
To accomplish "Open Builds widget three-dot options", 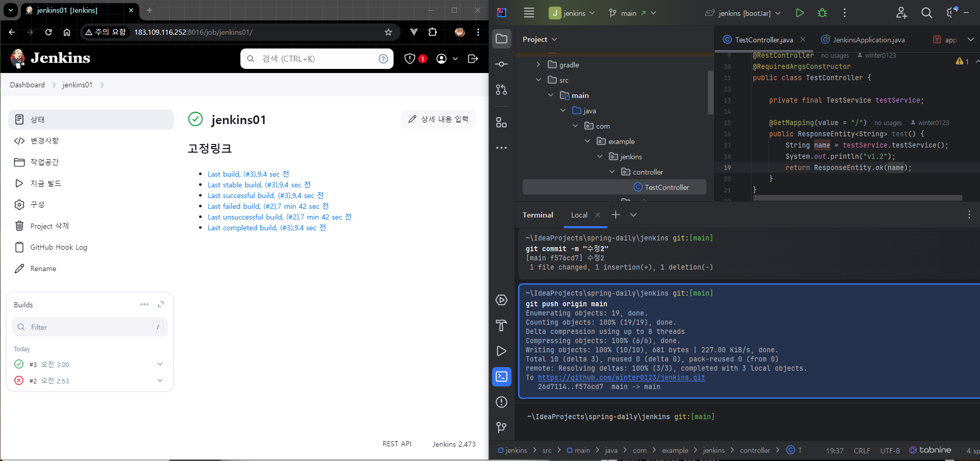I will [144, 304].
